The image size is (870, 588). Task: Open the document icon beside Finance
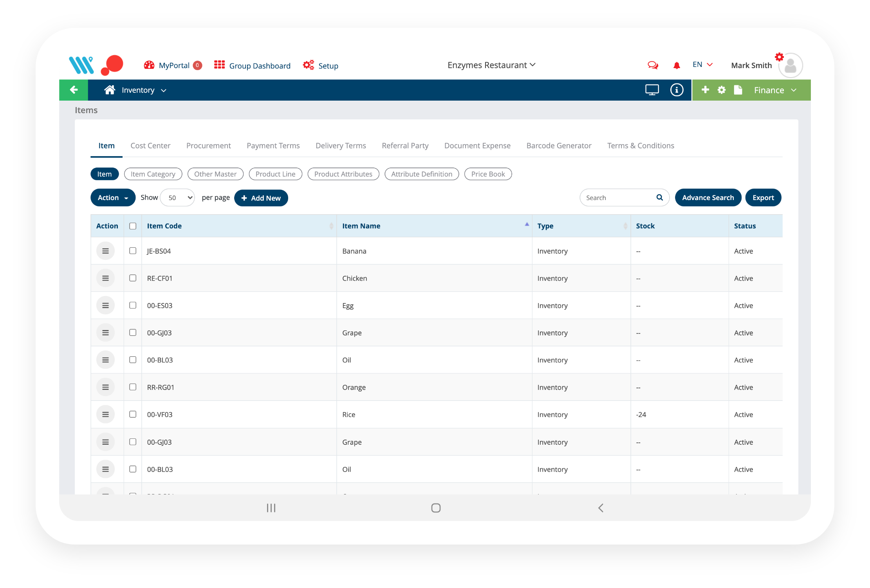click(738, 90)
